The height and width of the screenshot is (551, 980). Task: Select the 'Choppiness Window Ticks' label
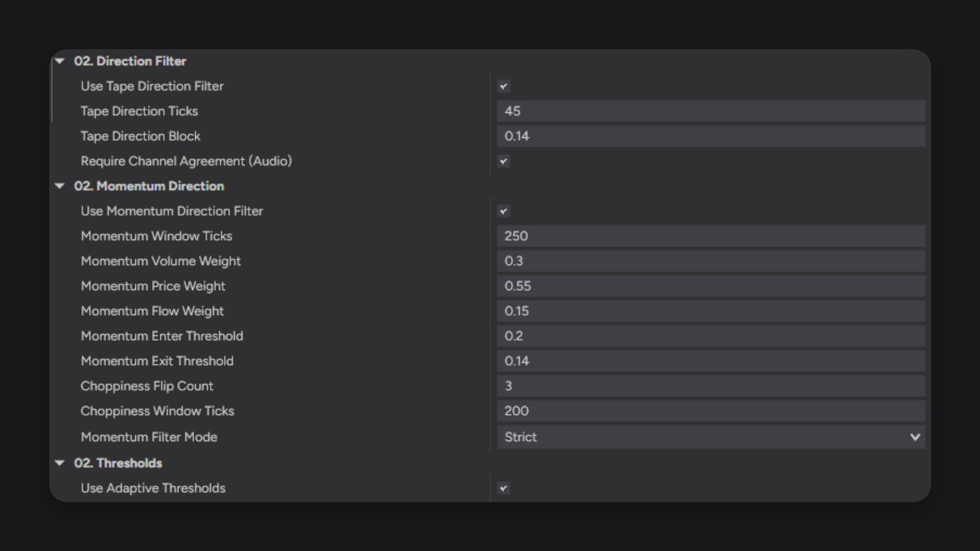point(157,411)
